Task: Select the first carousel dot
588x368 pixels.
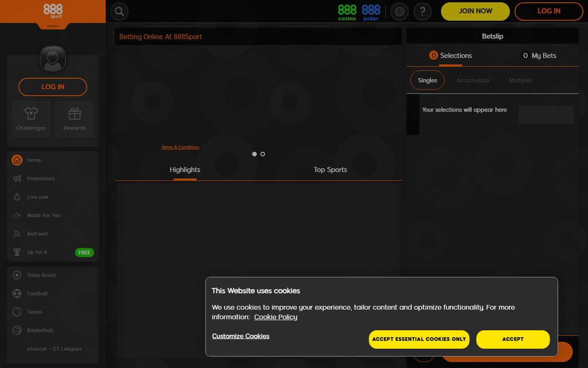Action: (x=254, y=154)
